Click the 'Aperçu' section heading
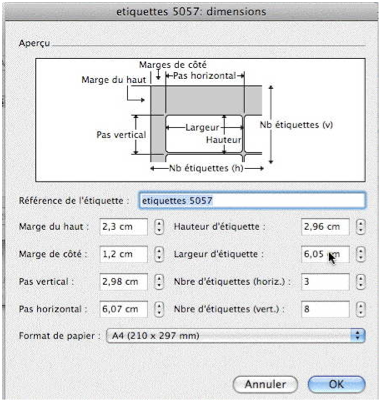The width and height of the screenshot is (381, 402). point(34,43)
